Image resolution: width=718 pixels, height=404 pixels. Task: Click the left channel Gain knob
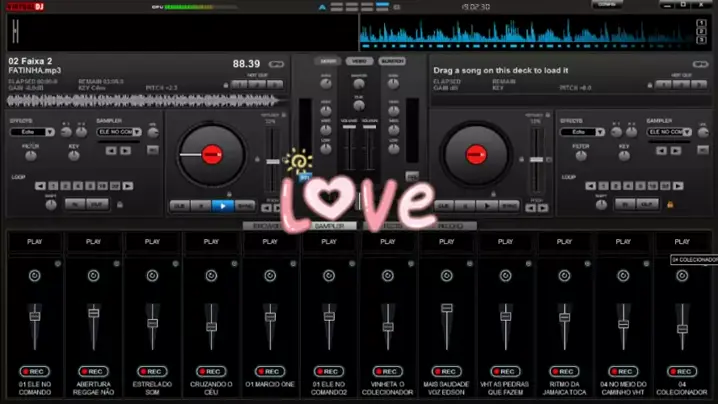(326, 84)
